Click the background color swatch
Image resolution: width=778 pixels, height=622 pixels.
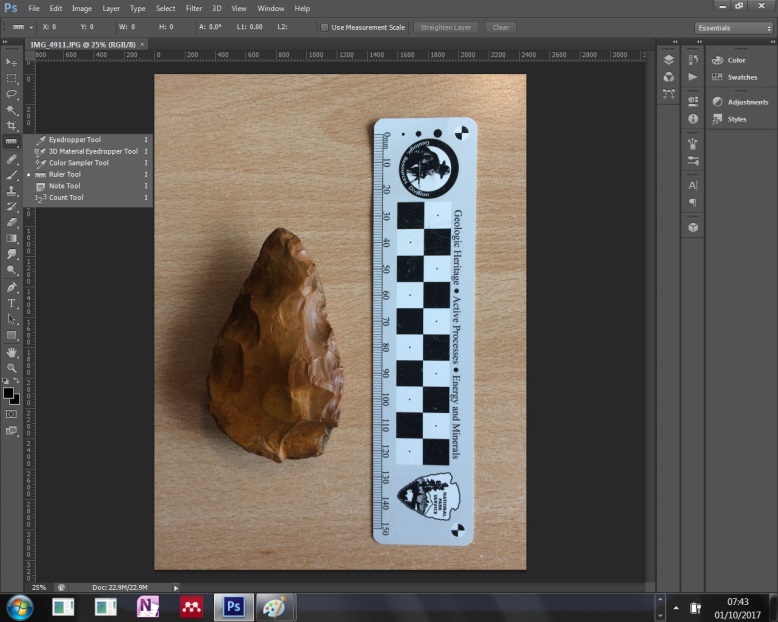coord(16,400)
